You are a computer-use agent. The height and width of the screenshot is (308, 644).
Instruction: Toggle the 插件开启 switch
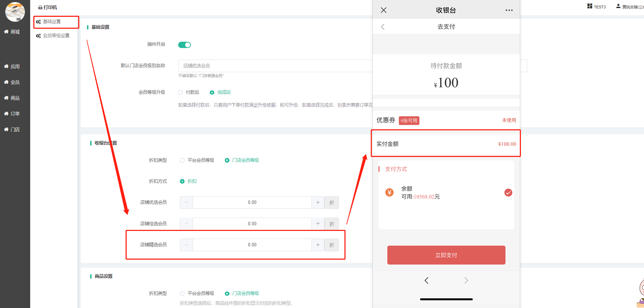coord(185,45)
